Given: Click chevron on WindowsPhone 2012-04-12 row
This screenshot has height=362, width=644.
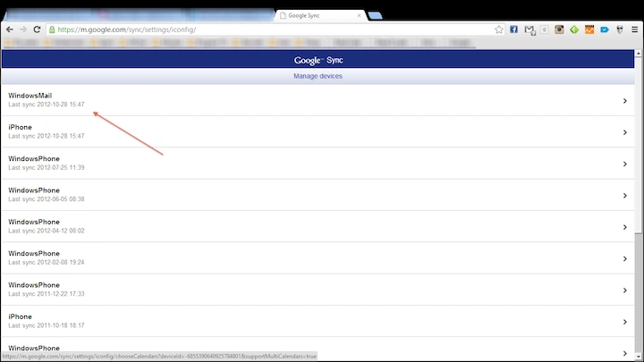Looking at the screenshot, I should click(624, 227).
